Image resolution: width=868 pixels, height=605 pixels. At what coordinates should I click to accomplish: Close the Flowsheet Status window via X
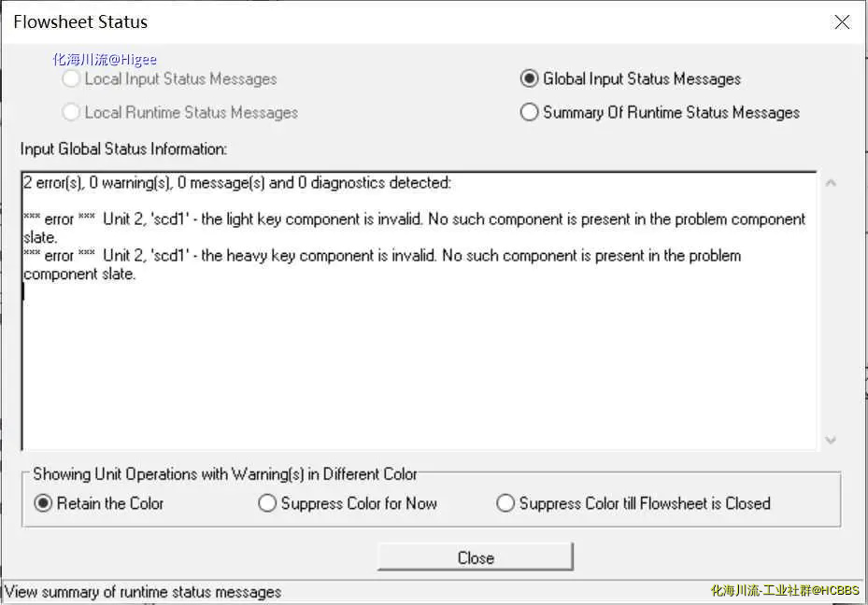click(x=842, y=22)
